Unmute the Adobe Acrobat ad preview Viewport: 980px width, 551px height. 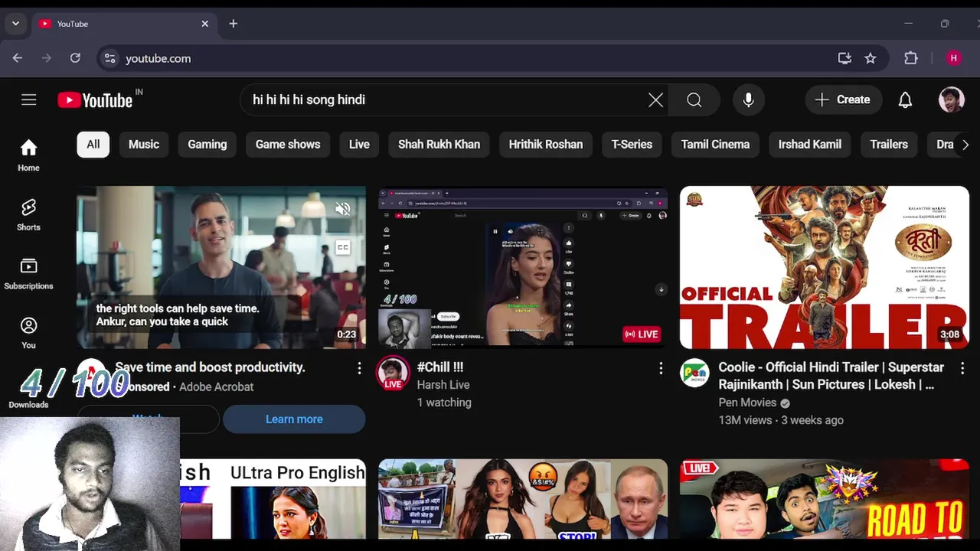[x=342, y=208]
